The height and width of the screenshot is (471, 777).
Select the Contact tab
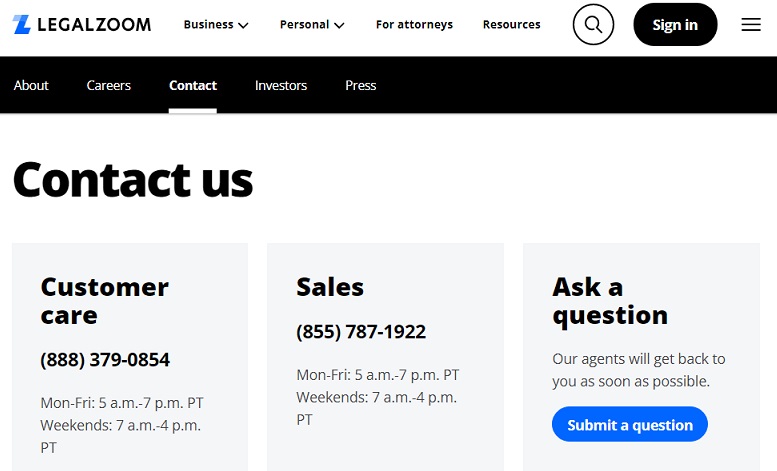193,85
